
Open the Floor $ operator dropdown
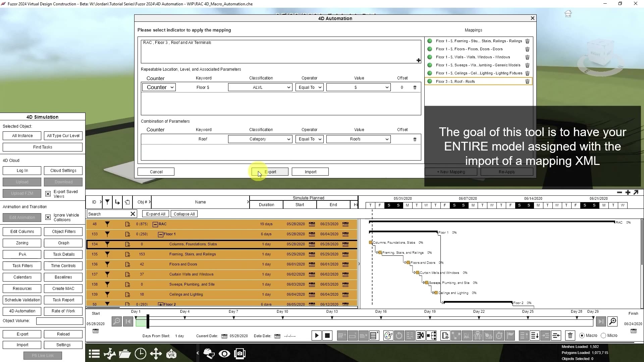(x=309, y=87)
